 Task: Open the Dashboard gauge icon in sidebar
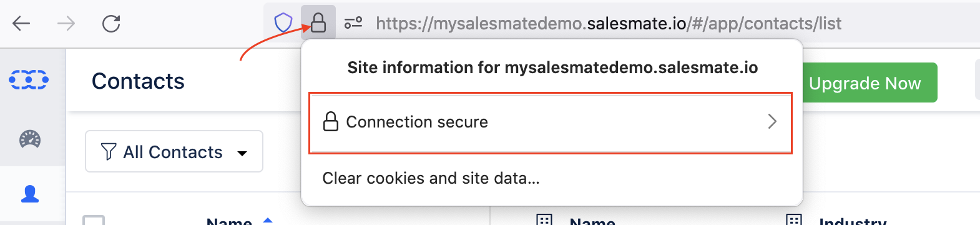30,139
